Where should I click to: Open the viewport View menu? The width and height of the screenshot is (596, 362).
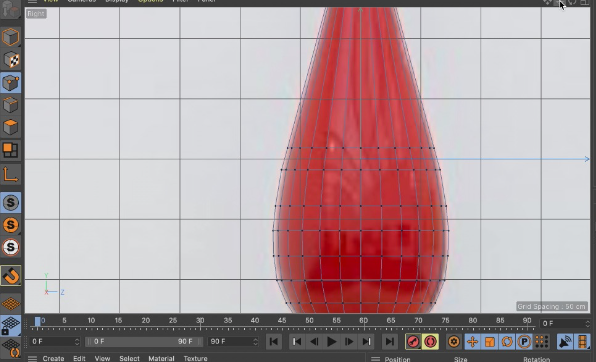[x=51, y=1]
